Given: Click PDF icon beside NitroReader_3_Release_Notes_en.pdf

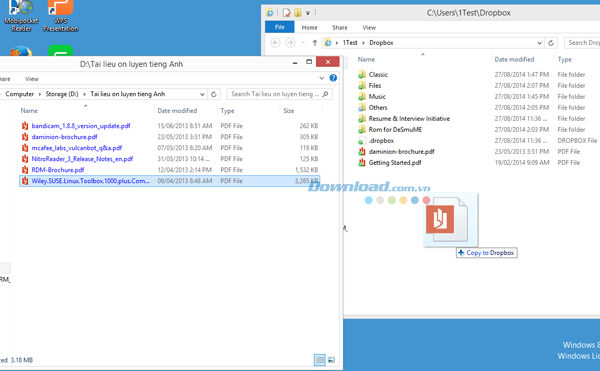Looking at the screenshot, I should click(25, 159).
